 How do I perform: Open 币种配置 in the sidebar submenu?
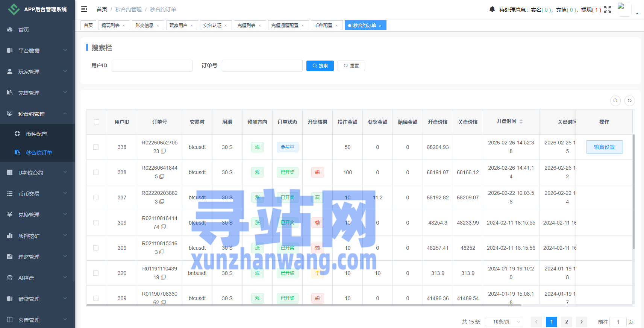[36, 134]
